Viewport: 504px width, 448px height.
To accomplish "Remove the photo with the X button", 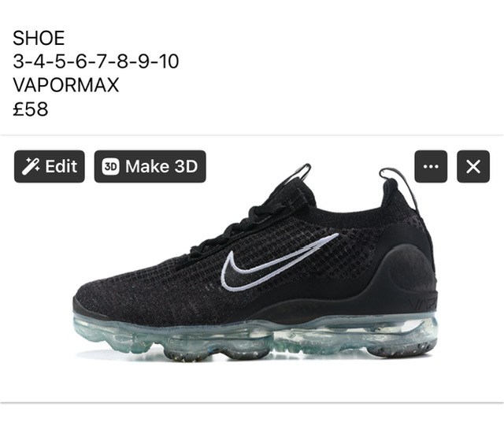I will [x=473, y=166].
